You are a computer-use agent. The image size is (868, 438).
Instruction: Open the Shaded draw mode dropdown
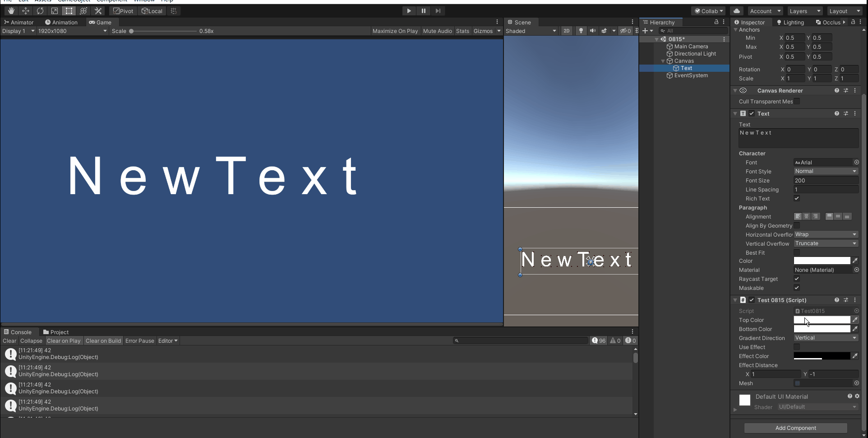tap(531, 31)
